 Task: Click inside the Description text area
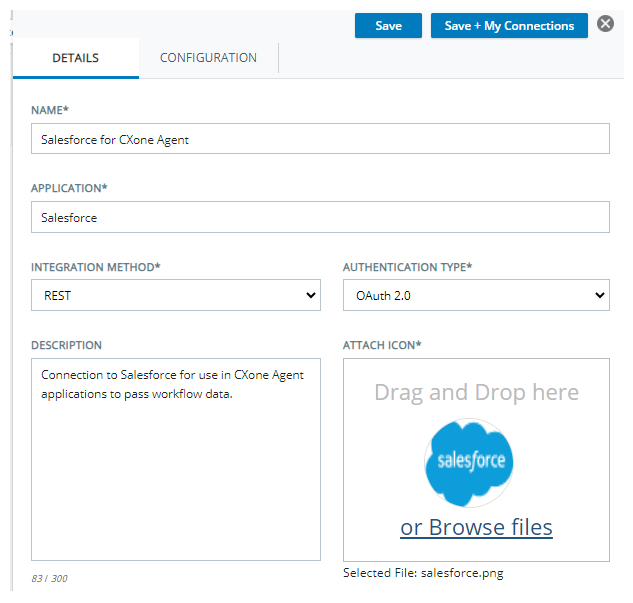pyautogui.click(x=176, y=459)
